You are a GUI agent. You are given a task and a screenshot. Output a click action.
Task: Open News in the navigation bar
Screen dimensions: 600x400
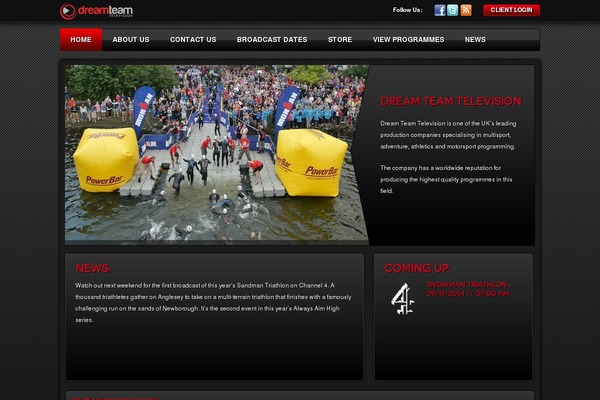pyautogui.click(x=475, y=39)
